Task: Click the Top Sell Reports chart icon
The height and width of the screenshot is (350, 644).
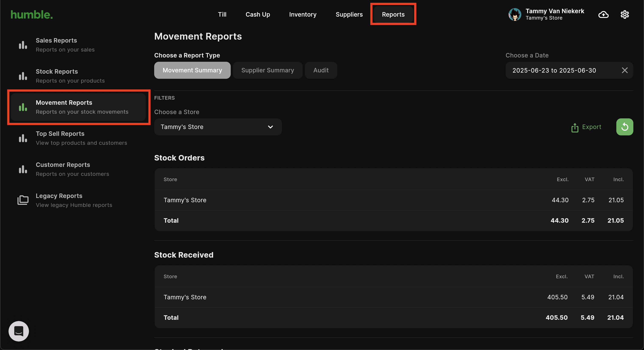Action: (x=23, y=138)
